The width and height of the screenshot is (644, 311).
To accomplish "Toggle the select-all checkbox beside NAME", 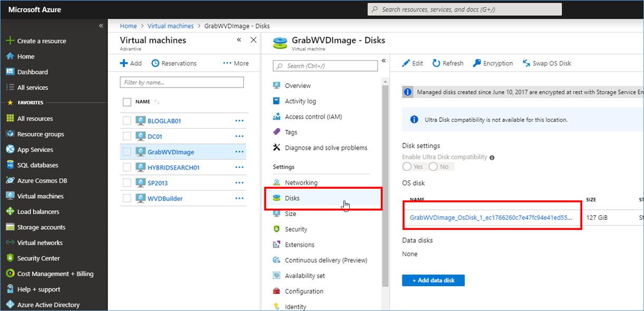I will (x=127, y=102).
